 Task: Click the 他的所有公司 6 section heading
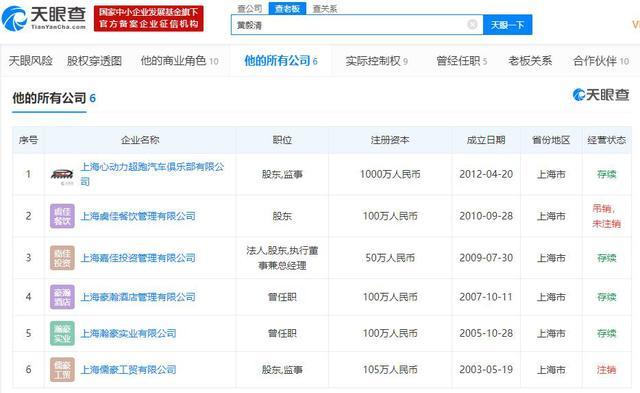[x=54, y=98]
